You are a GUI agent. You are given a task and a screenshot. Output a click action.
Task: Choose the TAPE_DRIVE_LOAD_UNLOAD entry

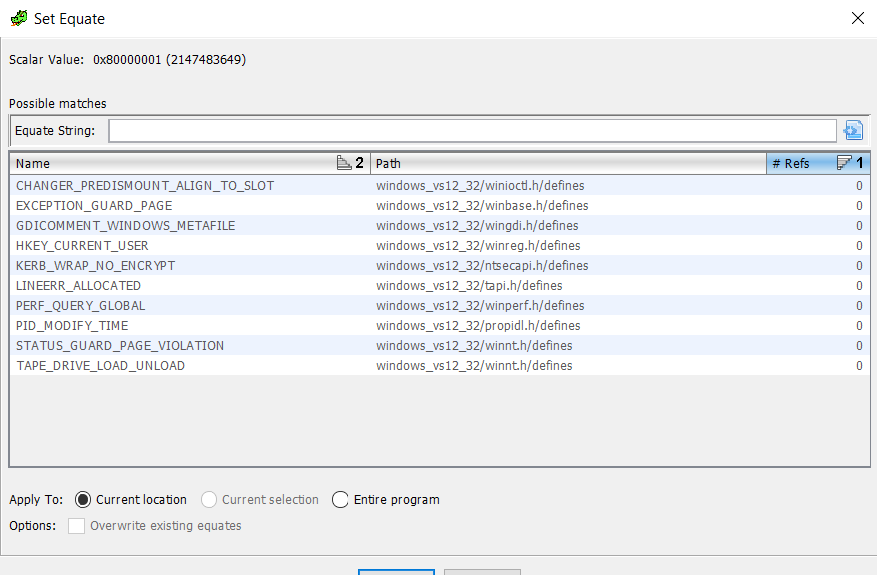point(100,366)
